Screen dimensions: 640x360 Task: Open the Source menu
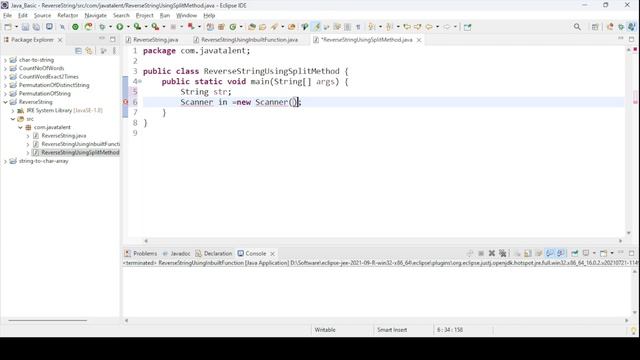tap(42, 16)
